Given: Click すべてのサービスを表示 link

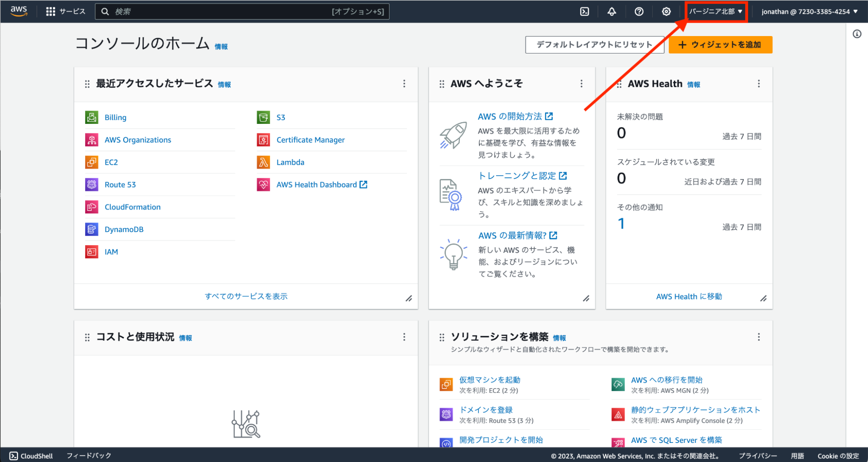Looking at the screenshot, I should (x=246, y=296).
